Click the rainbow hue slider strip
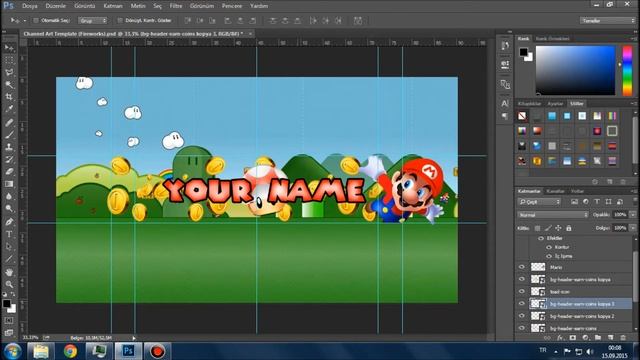 [627, 71]
